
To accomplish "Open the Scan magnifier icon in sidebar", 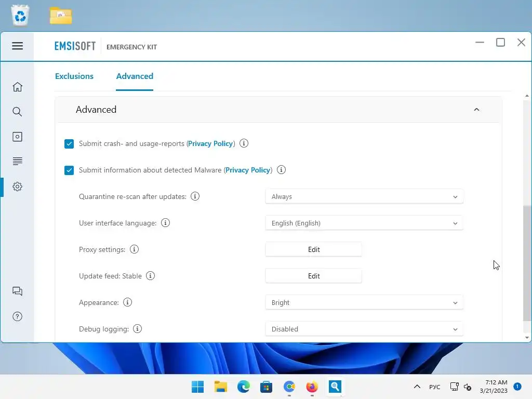I will pyautogui.click(x=17, y=112).
